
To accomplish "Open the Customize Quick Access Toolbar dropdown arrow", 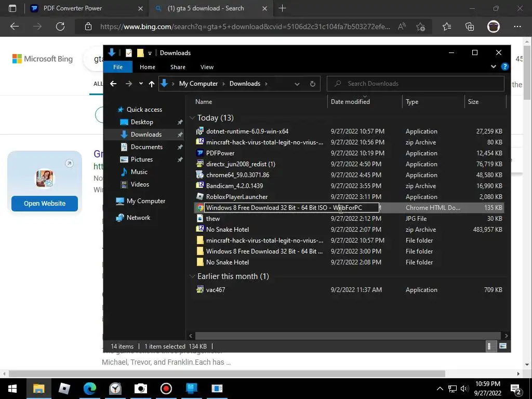I will click(x=150, y=54).
